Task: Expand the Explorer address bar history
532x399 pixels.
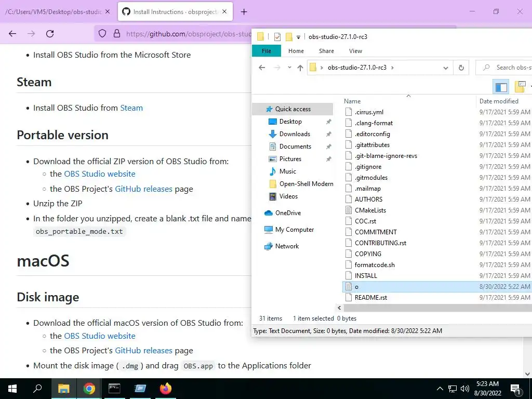Action: click(x=446, y=68)
